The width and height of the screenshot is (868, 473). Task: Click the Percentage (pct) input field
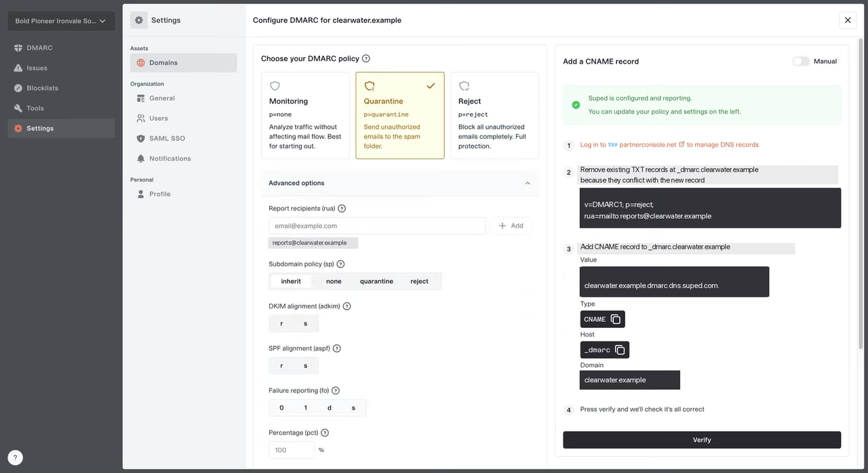tap(292, 450)
